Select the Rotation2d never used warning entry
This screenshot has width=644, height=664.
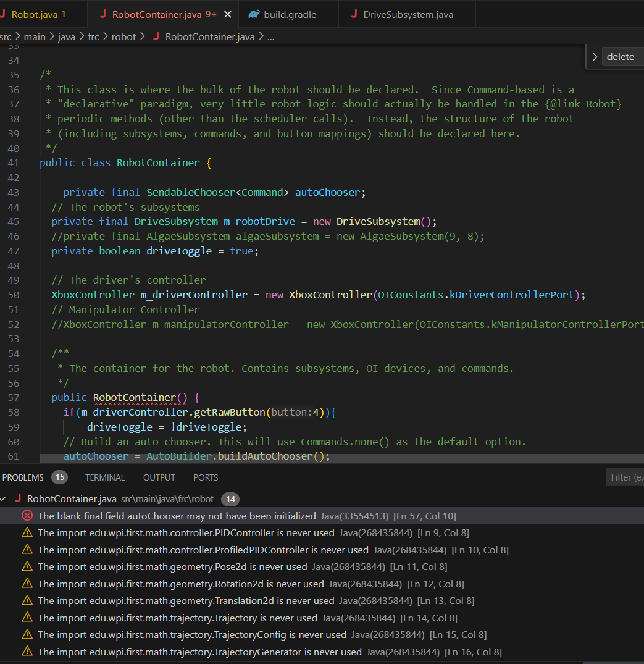pyautogui.click(x=180, y=584)
